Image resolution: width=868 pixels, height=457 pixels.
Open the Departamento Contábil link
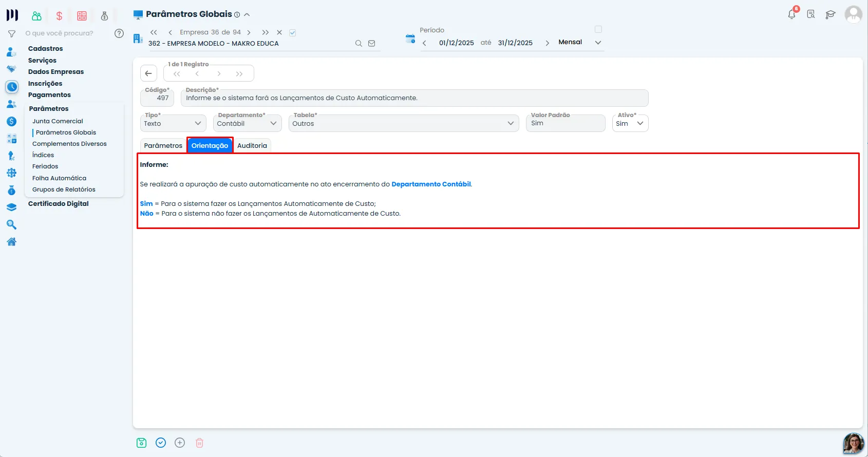[x=431, y=184]
